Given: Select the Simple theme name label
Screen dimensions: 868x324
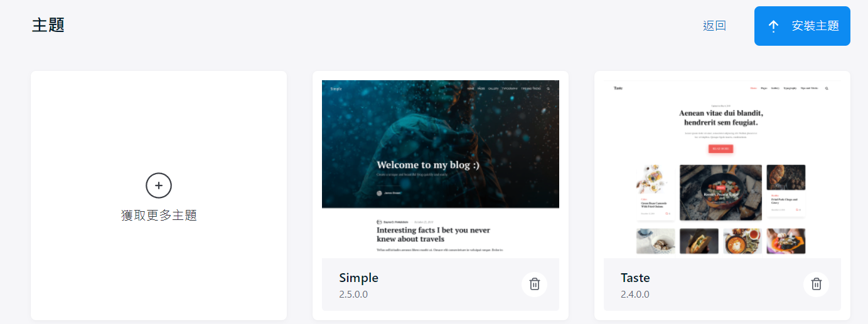Looking at the screenshot, I should pos(358,278).
